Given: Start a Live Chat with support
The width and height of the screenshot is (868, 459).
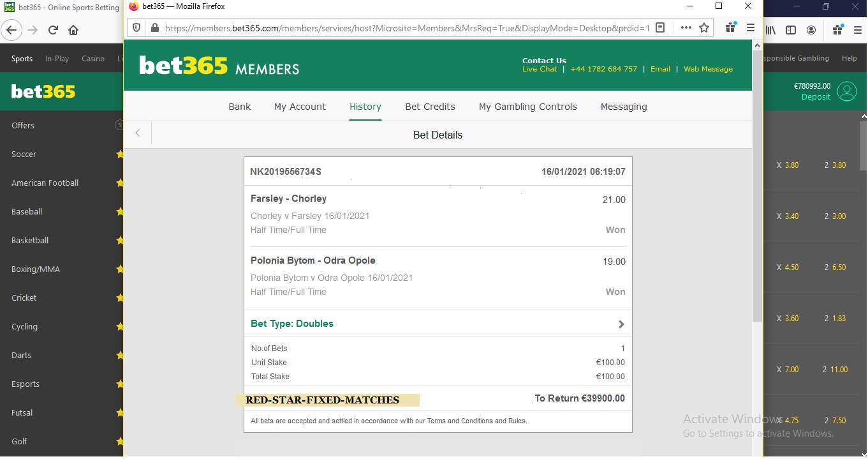Looking at the screenshot, I should (540, 69).
